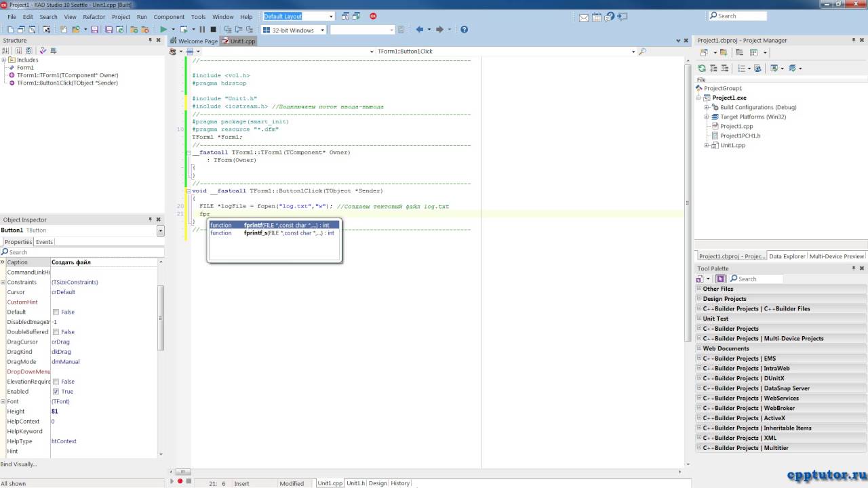868x488 pixels.
Task: Select Project1.cpp in Project Manager
Action: 736,126
